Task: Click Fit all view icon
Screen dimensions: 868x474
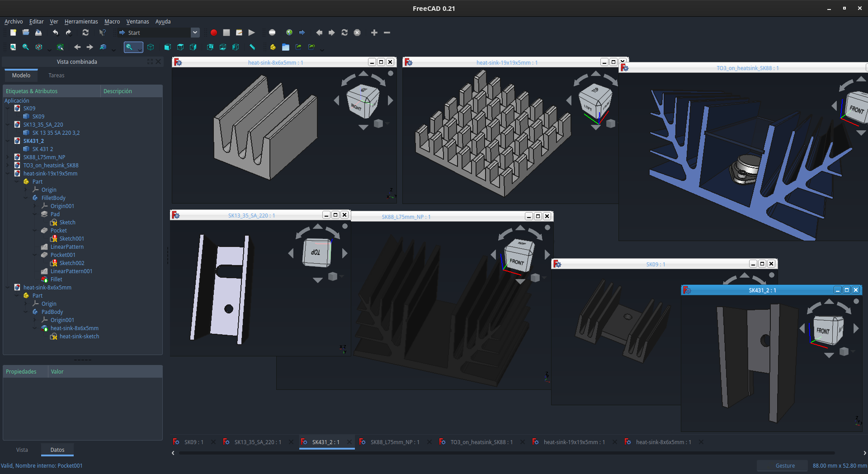Action: pos(13,47)
